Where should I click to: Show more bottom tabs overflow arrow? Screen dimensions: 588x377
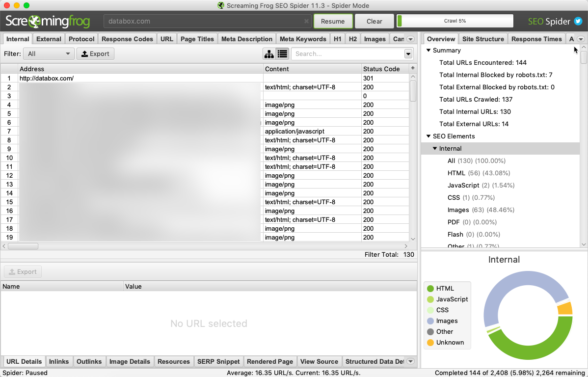click(411, 362)
